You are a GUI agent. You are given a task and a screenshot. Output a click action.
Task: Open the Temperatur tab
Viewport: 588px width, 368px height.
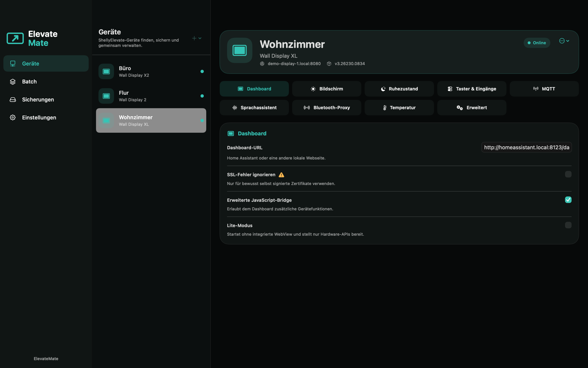399,108
